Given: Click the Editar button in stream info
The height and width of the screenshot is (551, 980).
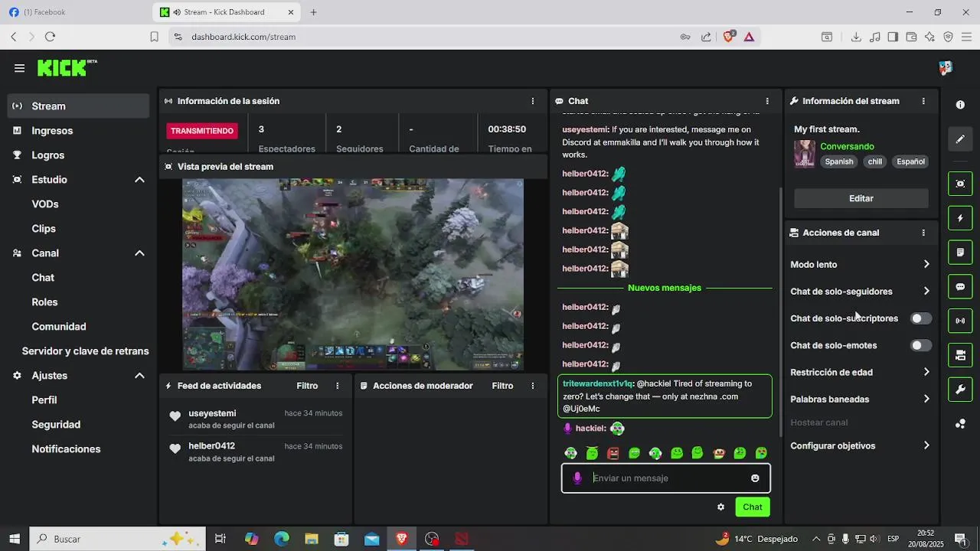Looking at the screenshot, I should (861, 198).
